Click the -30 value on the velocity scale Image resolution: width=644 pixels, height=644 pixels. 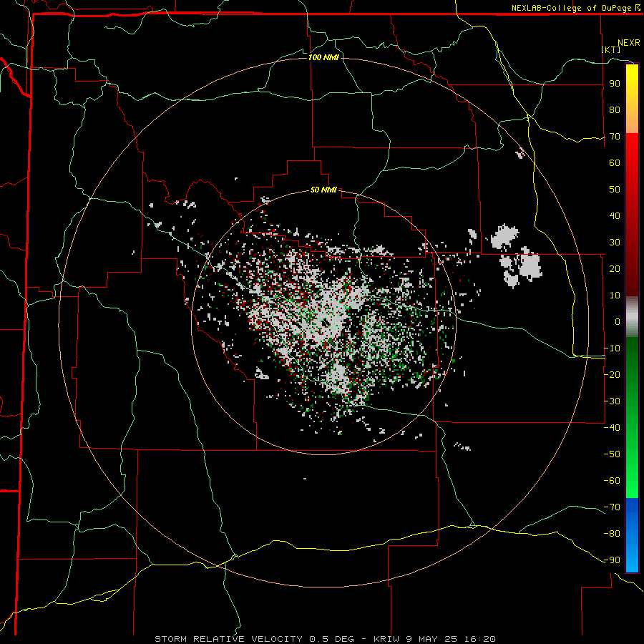point(612,401)
